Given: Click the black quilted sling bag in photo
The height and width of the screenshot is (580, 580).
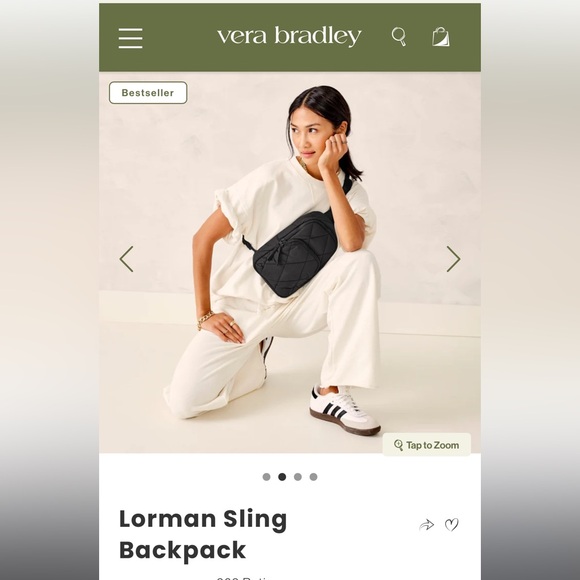Looking at the screenshot, I should point(295,254).
